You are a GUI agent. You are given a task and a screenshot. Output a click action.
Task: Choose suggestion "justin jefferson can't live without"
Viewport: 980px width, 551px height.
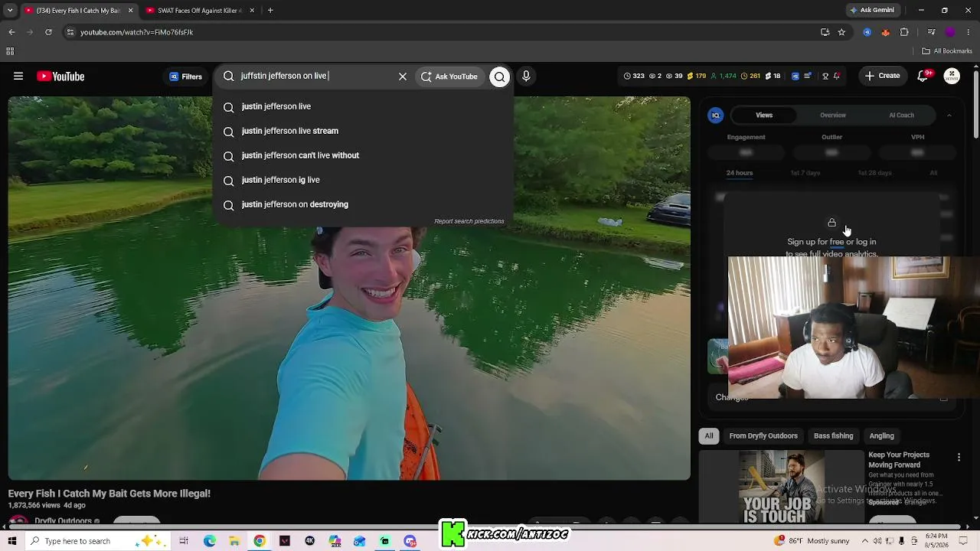[x=362, y=155]
